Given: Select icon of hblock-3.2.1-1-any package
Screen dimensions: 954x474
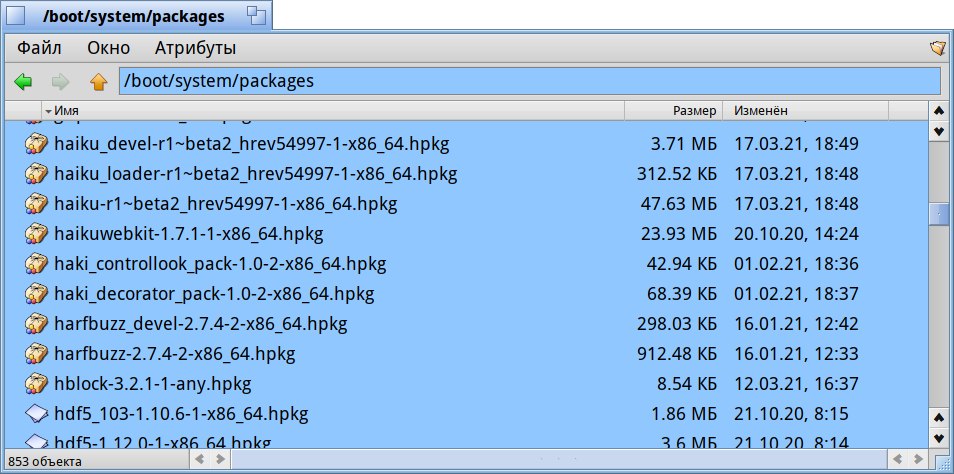Looking at the screenshot, I should 36,384.
